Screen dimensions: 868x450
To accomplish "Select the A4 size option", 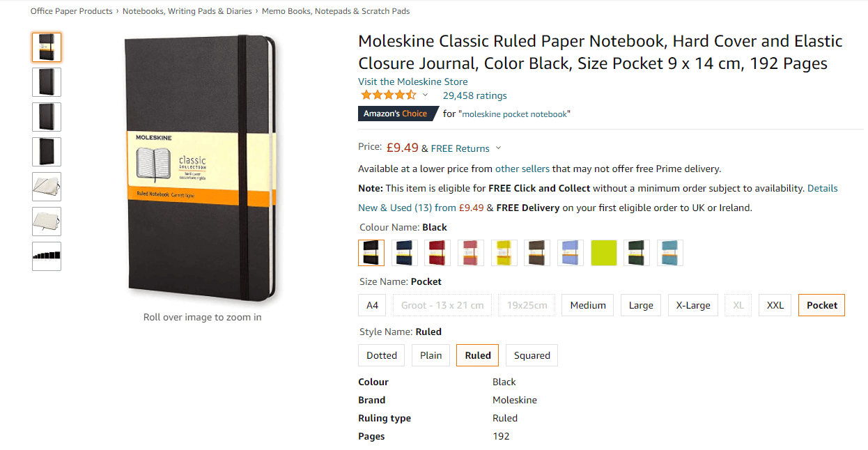I will click(371, 304).
